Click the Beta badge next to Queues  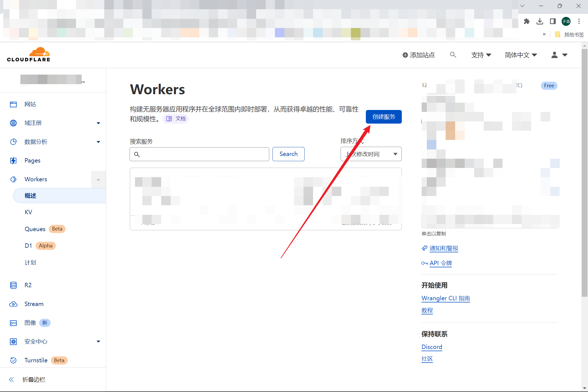coord(57,229)
